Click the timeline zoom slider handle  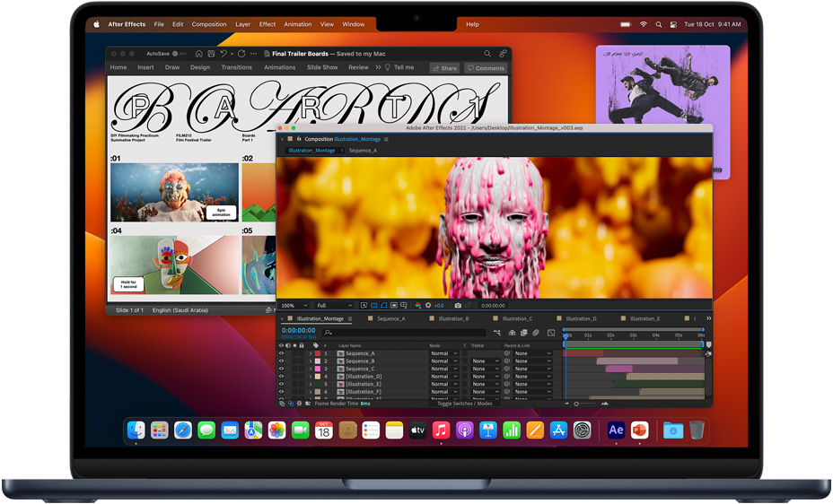[x=576, y=404]
